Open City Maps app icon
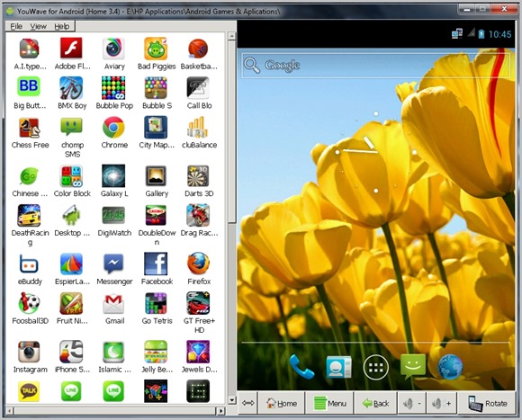 pyautogui.click(x=156, y=127)
